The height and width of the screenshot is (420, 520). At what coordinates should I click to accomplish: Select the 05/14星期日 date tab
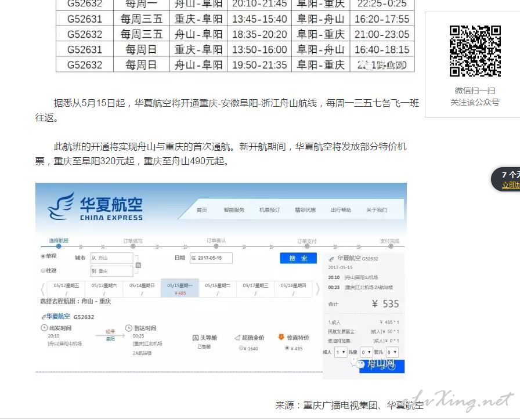[142, 289]
